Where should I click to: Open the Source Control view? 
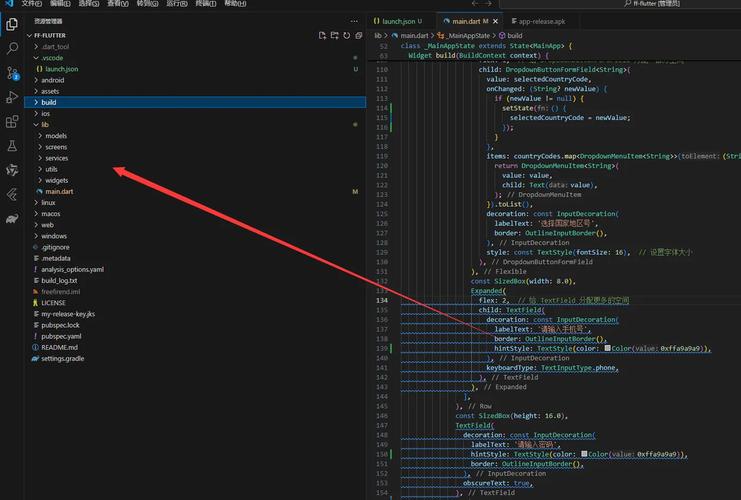pos(12,72)
